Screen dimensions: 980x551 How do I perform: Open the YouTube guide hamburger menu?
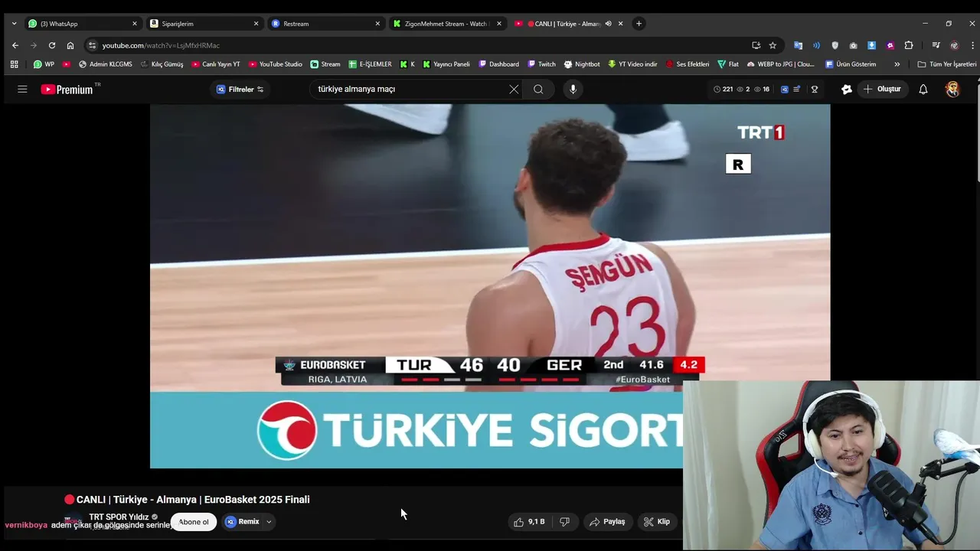pos(22,90)
